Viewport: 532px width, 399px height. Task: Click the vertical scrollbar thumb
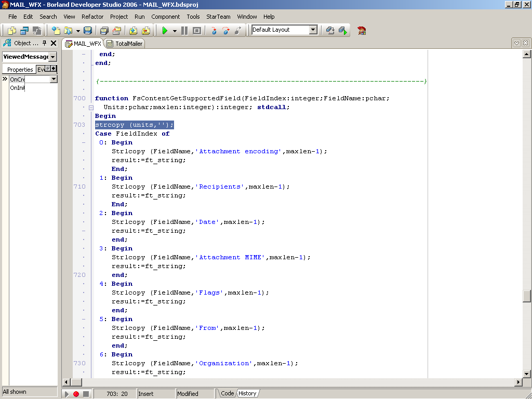click(527, 296)
